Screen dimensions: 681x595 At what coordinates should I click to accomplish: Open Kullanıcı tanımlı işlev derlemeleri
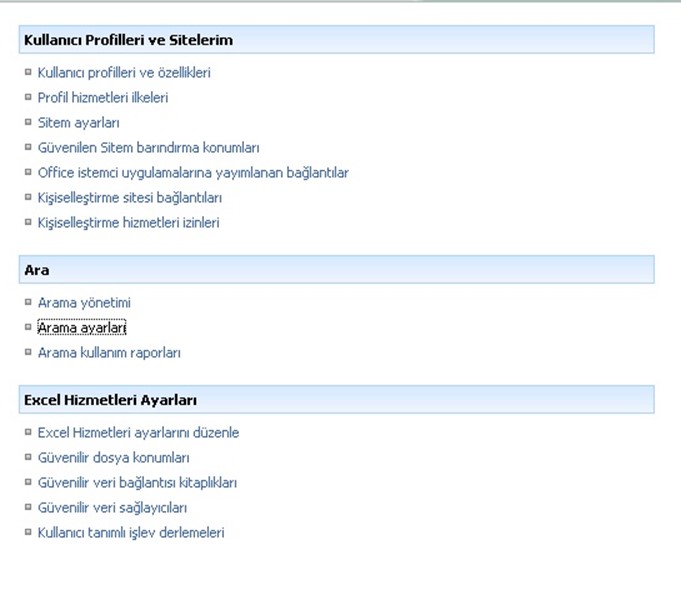131,533
